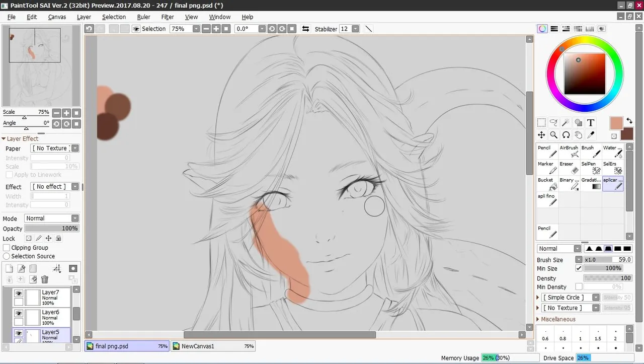Viewport: 644px width, 364px height.
Task: Open the Effect dropdown
Action: 75,187
